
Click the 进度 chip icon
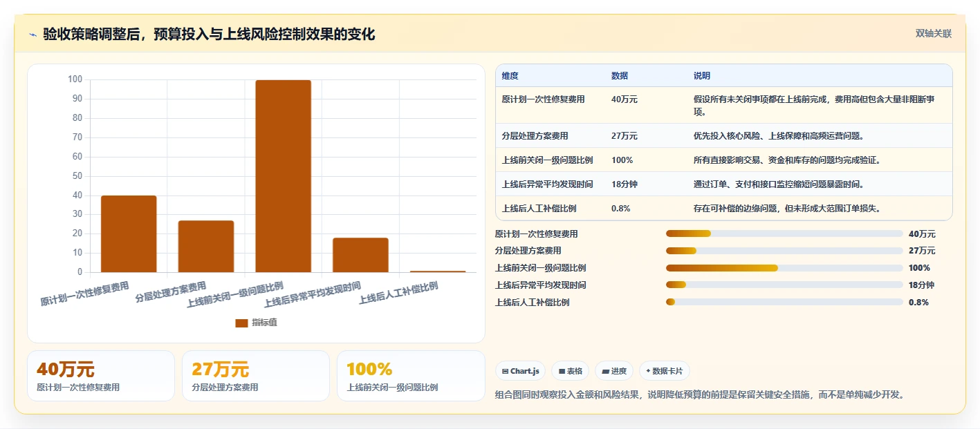pos(605,371)
